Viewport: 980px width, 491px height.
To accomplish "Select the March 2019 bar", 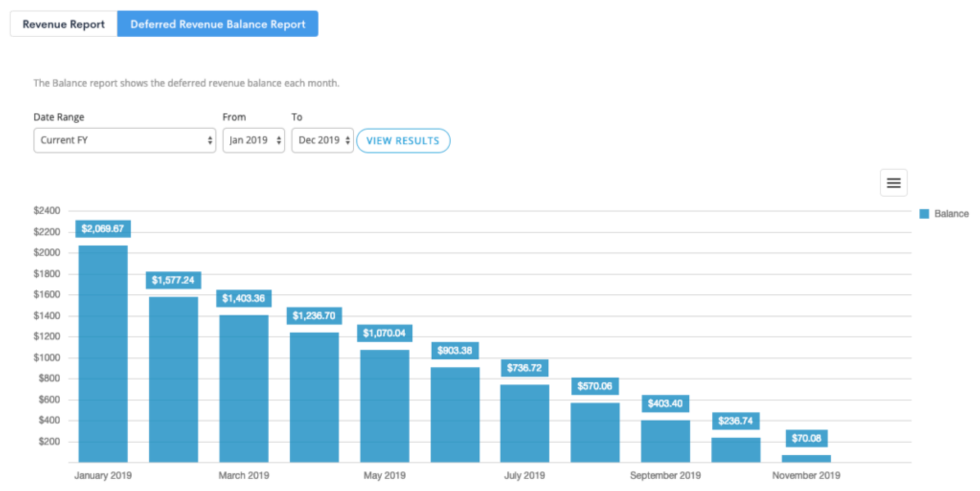I will point(244,387).
